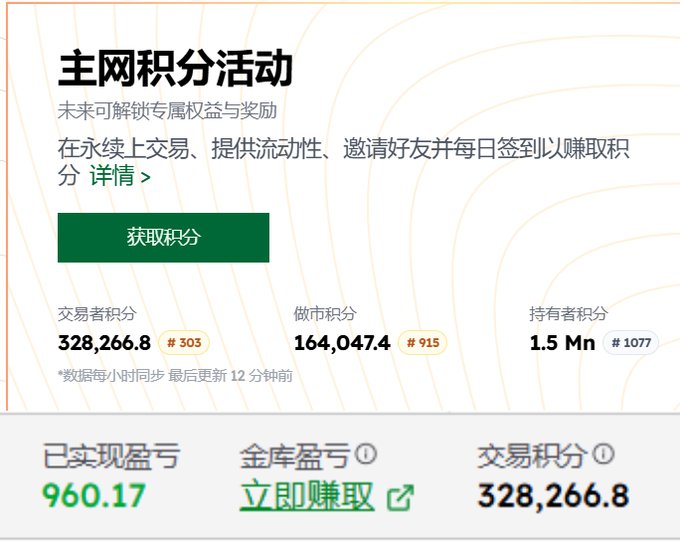680x542 pixels.
Task: Click the 328,266.8 value under 交易积分
Action: point(553,495)
